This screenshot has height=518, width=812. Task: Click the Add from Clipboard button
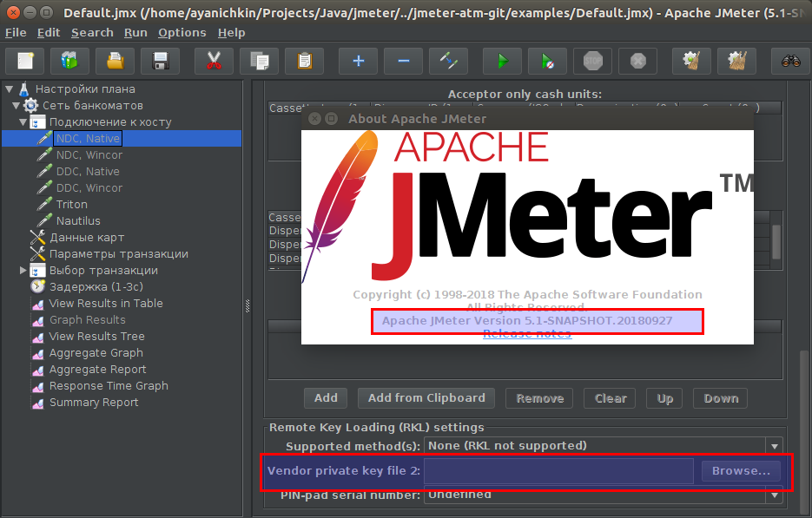[426, 398]
